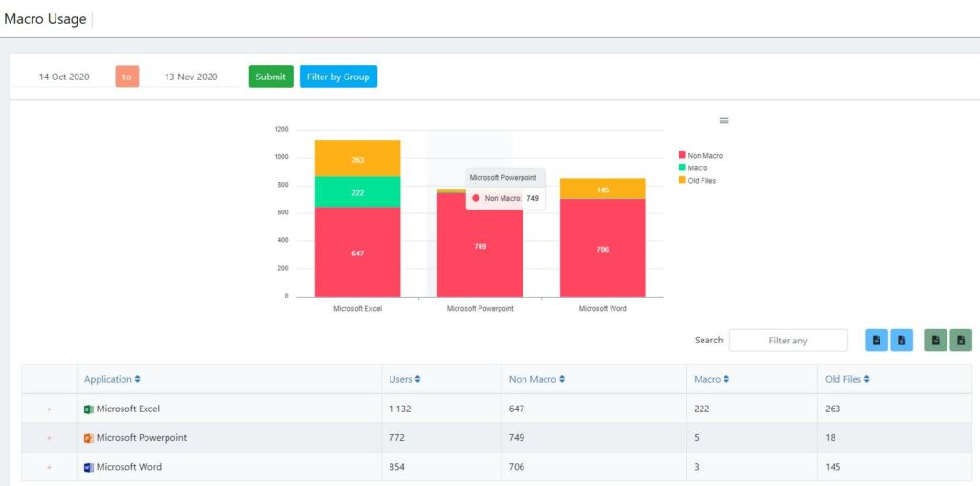980x486 pixels.
Task: Click the Microsoft Powerpoint chart axis label
Action: [480, 309]
